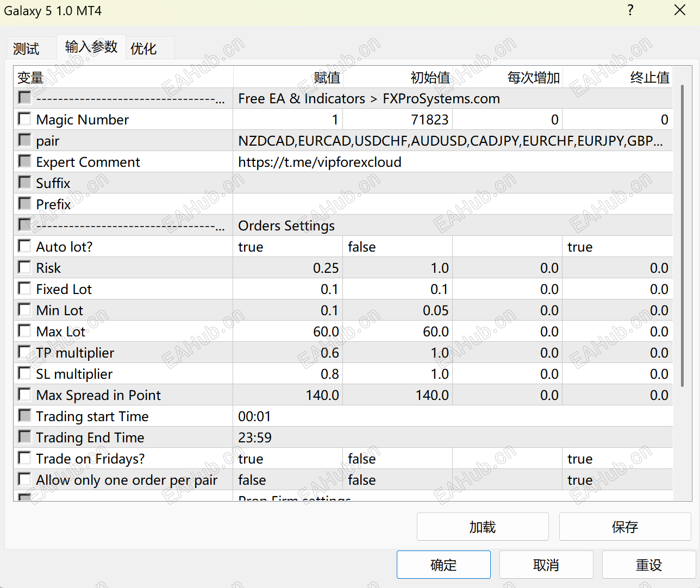Select the SL multiplier 赋值 cell 0.8
Screen dimensions: 700x588
point(288,374)
